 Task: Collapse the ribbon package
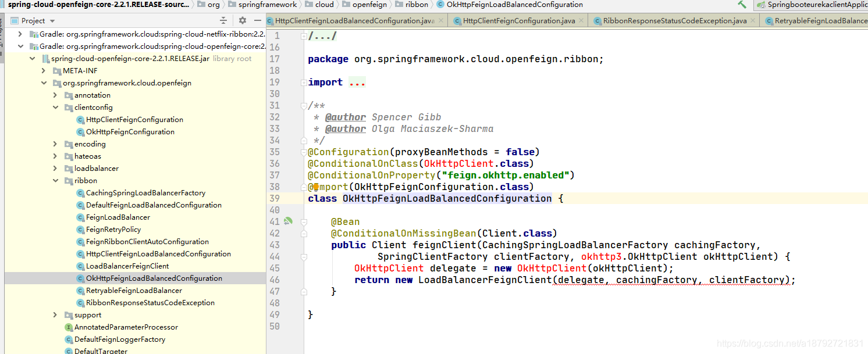56,181
